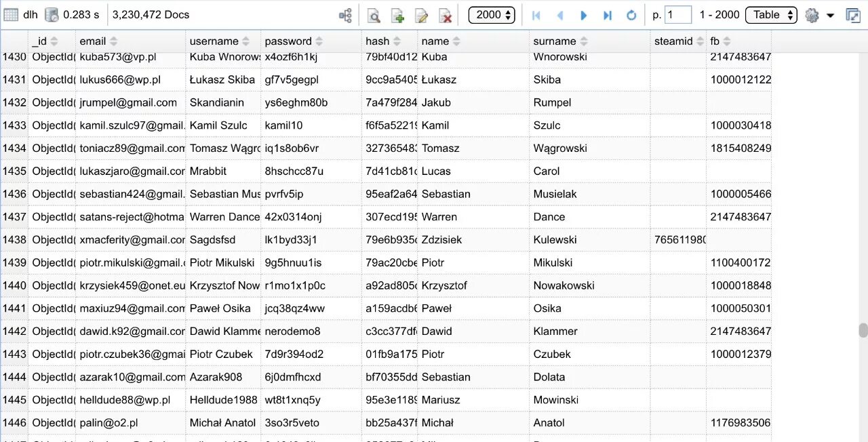Click name cell Lucas
This screenshot has width=868, height=442.
point(473,172)
